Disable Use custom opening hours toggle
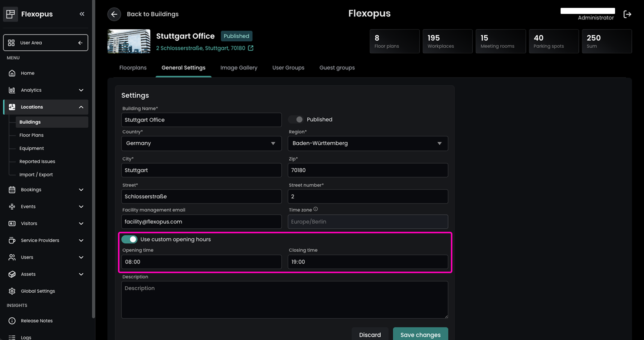The image size is (644, 340). (x=130, y=239)
